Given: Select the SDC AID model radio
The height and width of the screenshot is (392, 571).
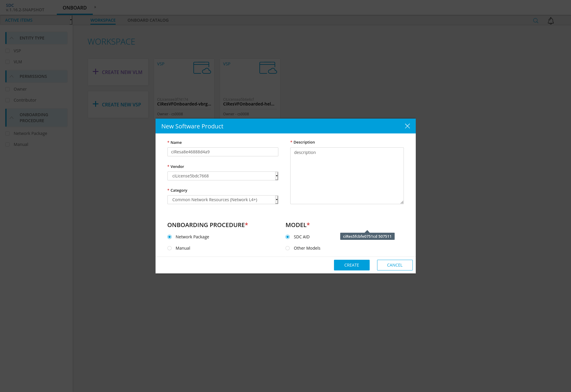Looking at the screenshot, I should 288,237.
